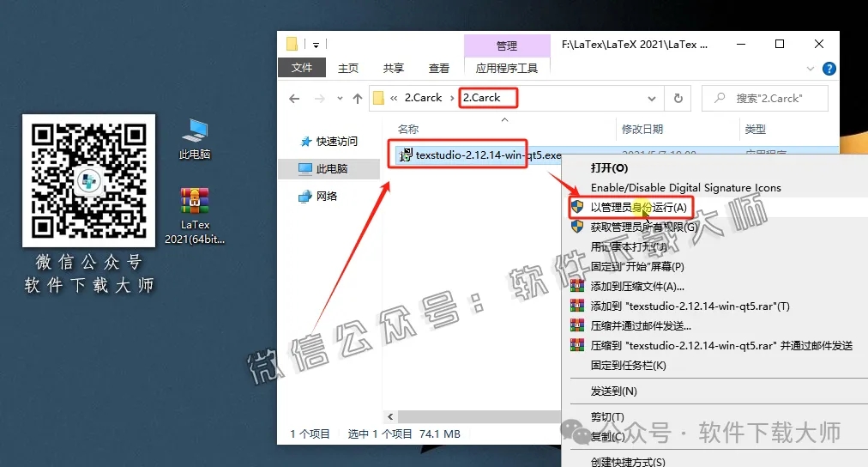Go back with the back arrow
The width and height of the screenshot is (868, 467).
point(294,99)
